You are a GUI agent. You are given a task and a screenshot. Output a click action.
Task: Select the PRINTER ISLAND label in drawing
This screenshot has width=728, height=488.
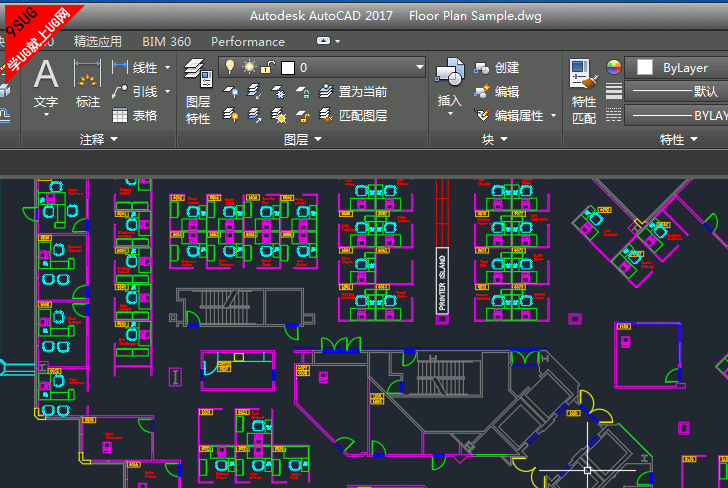[x=442, y=282]
